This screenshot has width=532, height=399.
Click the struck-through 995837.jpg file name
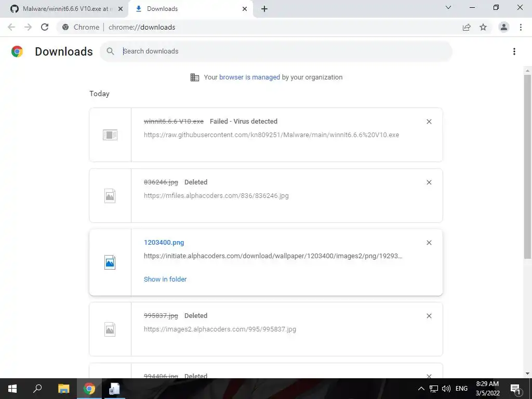(x=161, y=316)
